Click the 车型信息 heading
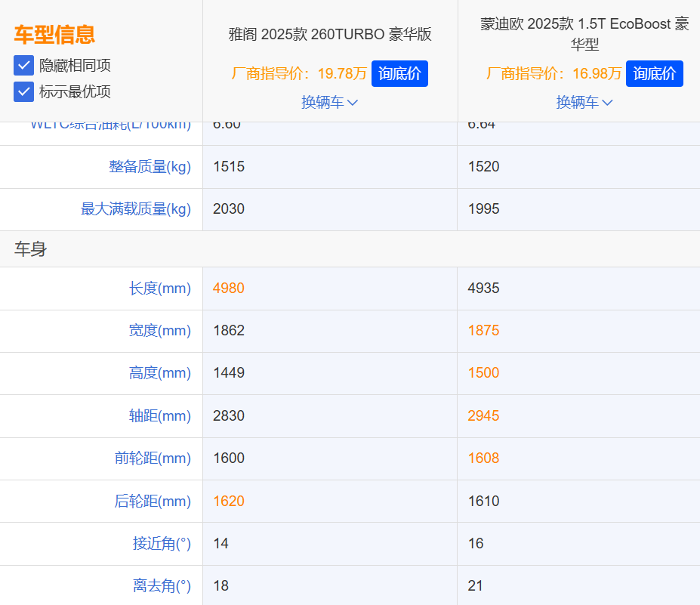Viewport: 700px width, 605px height. 54,35
